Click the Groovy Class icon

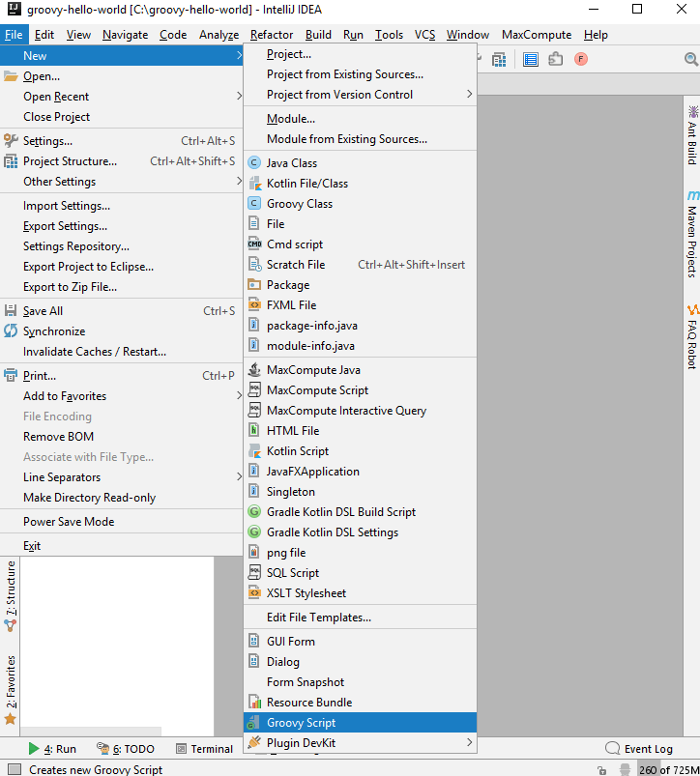pyautogui.click(x=254, y=203)
